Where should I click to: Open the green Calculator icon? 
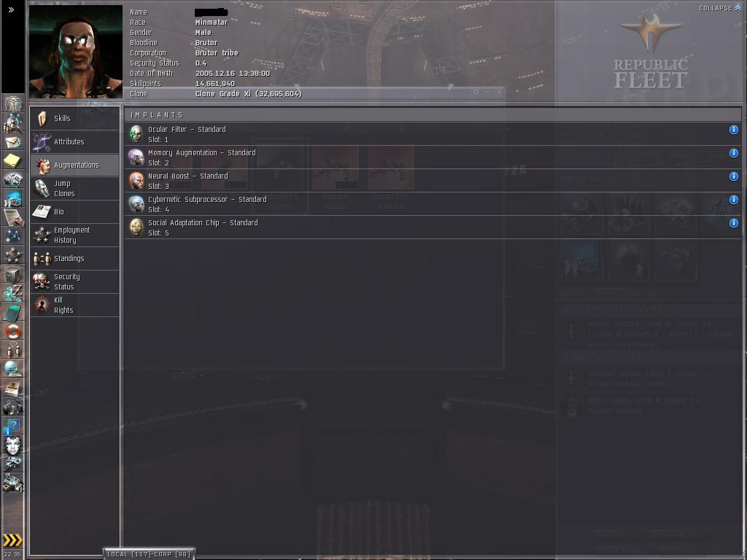[x=13, y=313]
